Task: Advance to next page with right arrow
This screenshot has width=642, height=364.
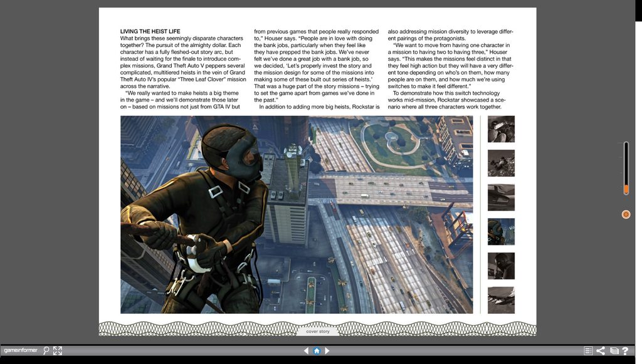Action: tap(327, 351)
